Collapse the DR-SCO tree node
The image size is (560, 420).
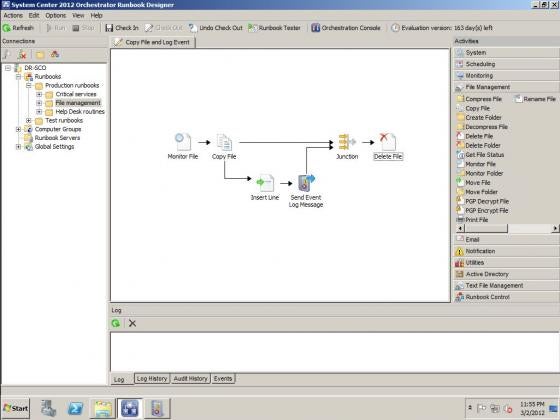pos(8,68)
